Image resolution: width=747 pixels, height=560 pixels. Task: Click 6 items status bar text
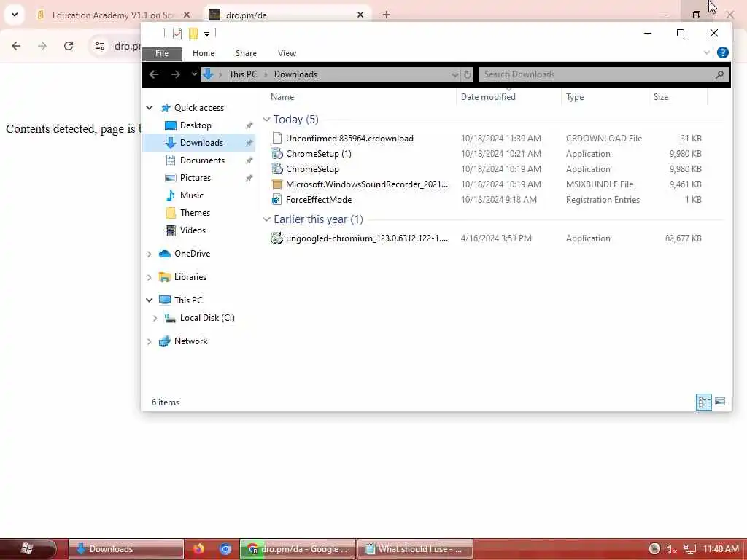(x=166, y=402)
